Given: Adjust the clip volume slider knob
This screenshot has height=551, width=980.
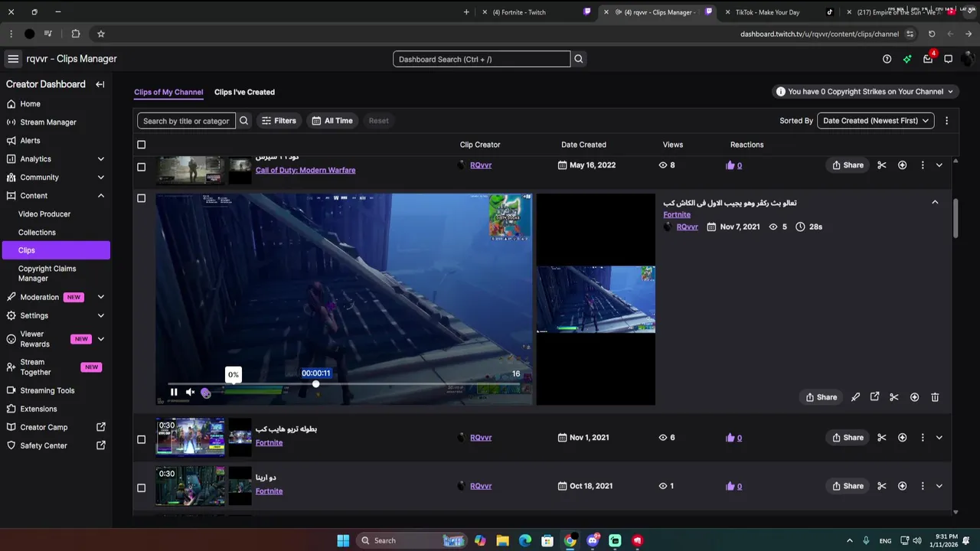Looking at the screenshot, I should 205,393.
